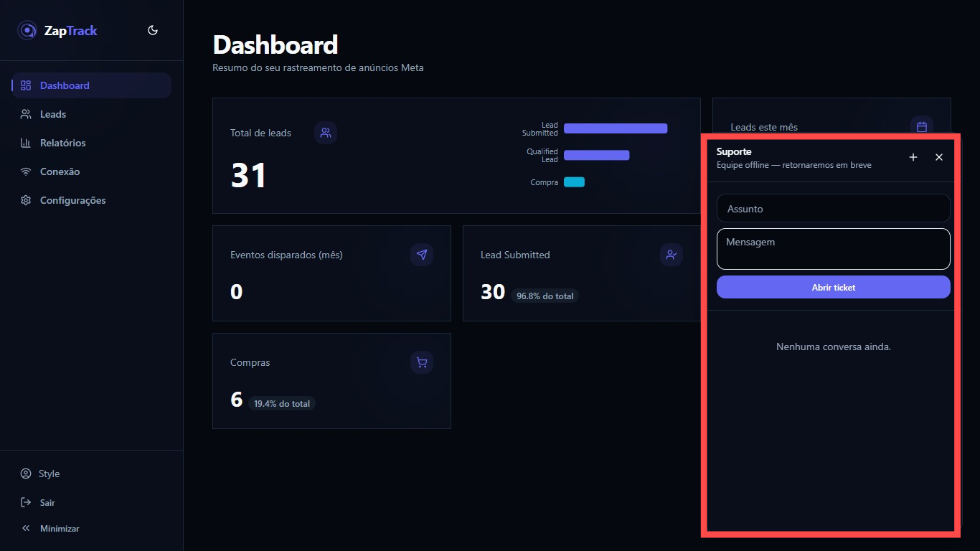980x551 pixels.
Task: Click the Leads este mês calendar icon
Action: point(922,127)
